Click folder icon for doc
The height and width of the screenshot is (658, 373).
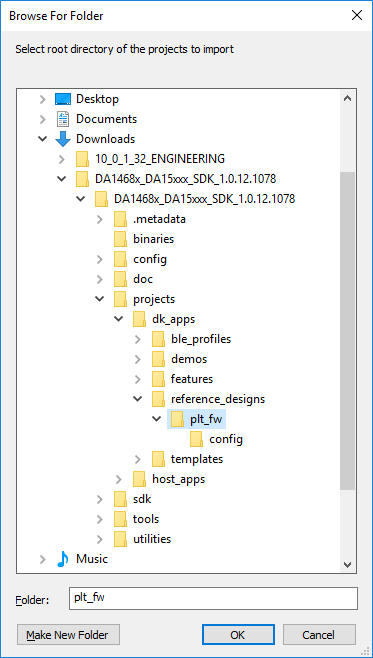(x=120, y=279)
